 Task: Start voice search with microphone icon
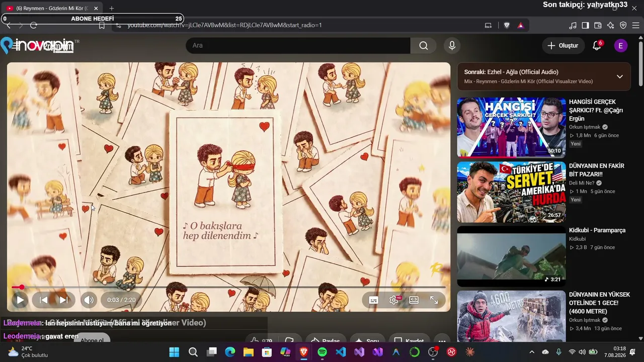coord(452,46)
